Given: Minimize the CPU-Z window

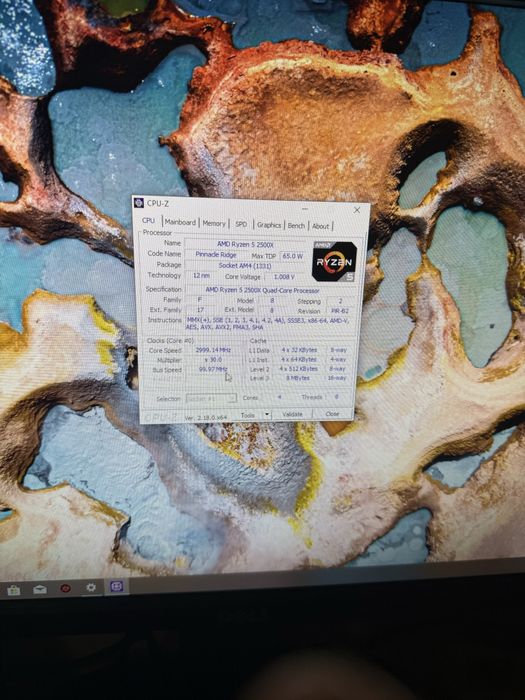Looking at the screenshot, I should pos(305,208).
